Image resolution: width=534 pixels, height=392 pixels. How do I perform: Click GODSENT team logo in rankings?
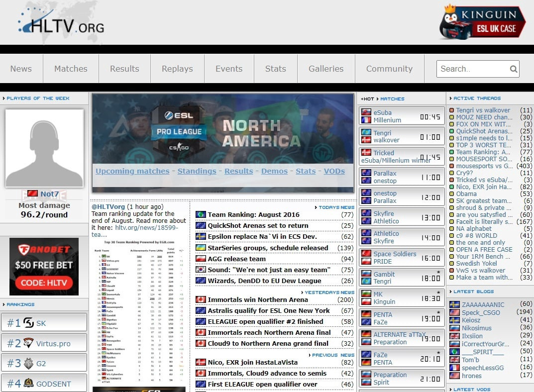(29, 384)
